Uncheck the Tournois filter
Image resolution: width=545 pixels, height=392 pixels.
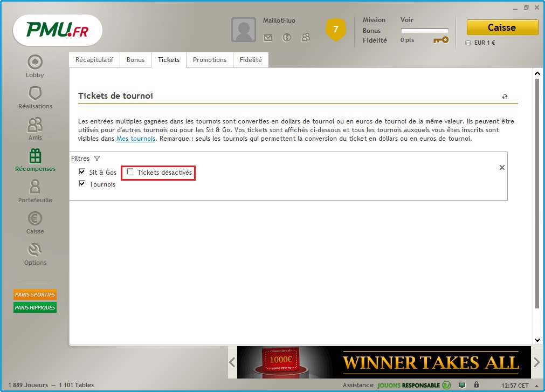coord(82,183)
